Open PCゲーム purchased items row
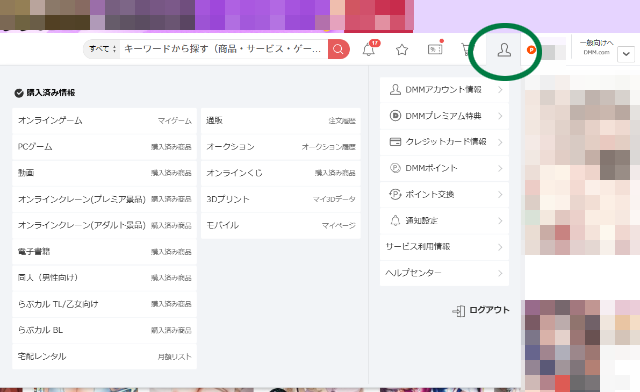The width and height of the screenshot is (640, 392). [x=104, y=147]
